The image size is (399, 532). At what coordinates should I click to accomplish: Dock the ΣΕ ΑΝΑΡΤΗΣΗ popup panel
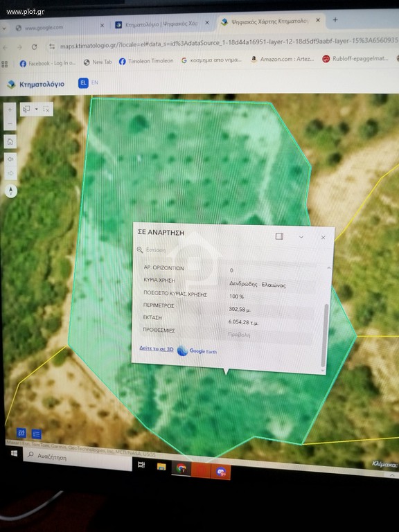tap(279, 236)
